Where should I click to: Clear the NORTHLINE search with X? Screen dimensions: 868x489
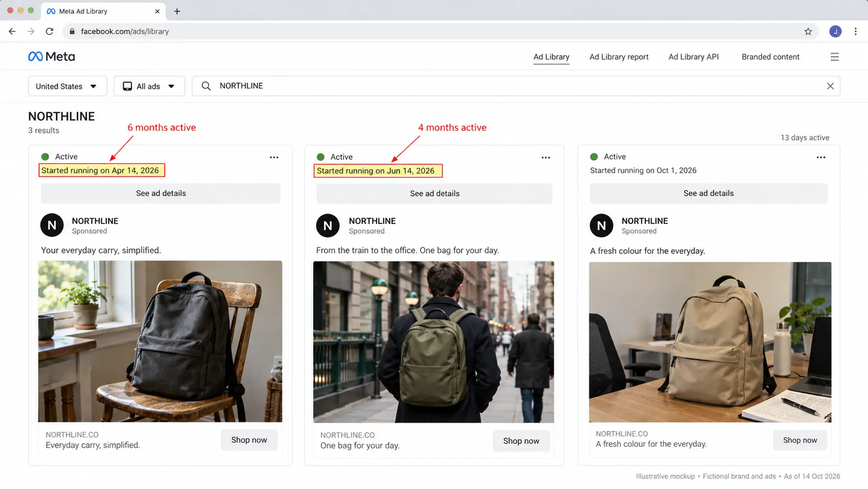click(830, 86)
